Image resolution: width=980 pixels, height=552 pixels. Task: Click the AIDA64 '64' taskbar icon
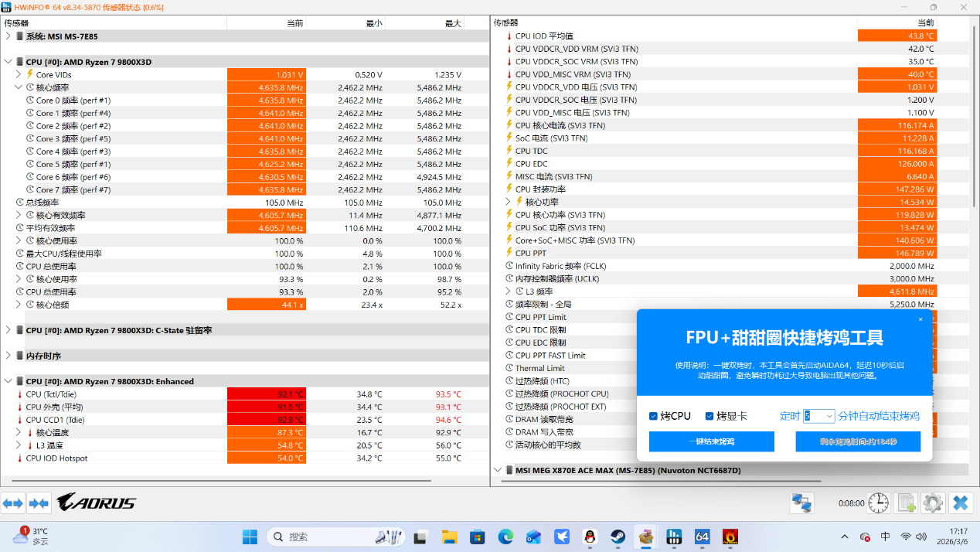tap(702, 537)
